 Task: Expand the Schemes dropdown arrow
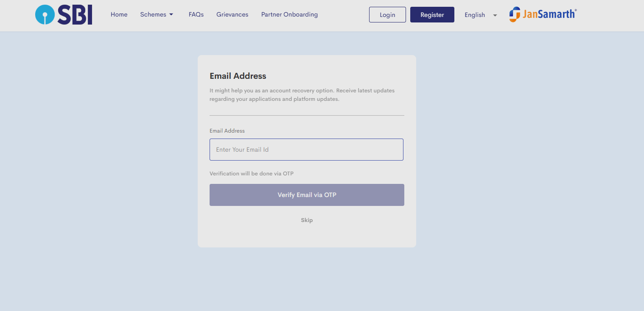tap(171, 14)
